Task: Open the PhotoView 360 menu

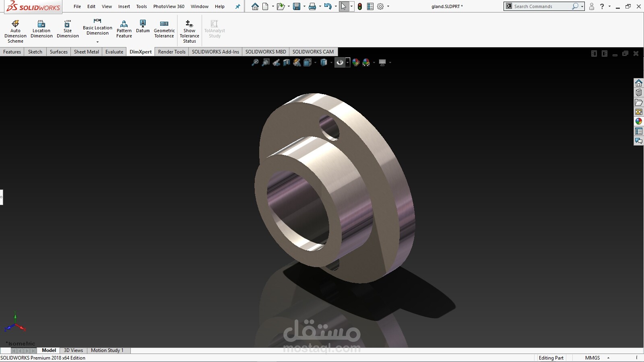Action: pos(169,6)
